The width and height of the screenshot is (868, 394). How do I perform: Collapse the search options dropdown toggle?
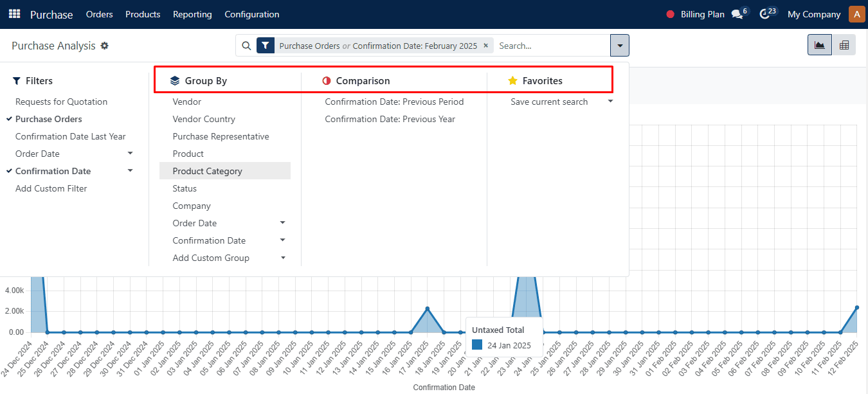620,46
